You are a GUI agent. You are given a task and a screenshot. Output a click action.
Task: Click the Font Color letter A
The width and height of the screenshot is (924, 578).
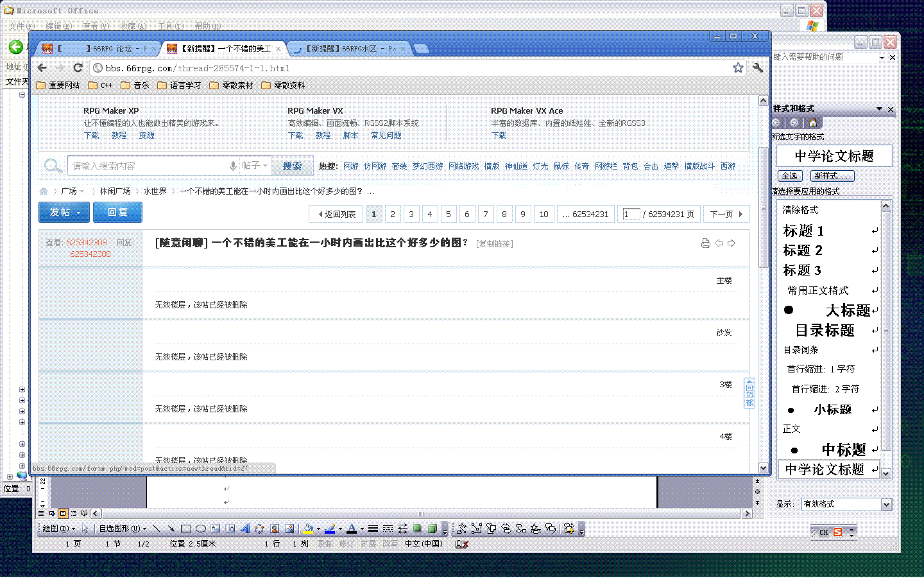[x=351, y=529]
